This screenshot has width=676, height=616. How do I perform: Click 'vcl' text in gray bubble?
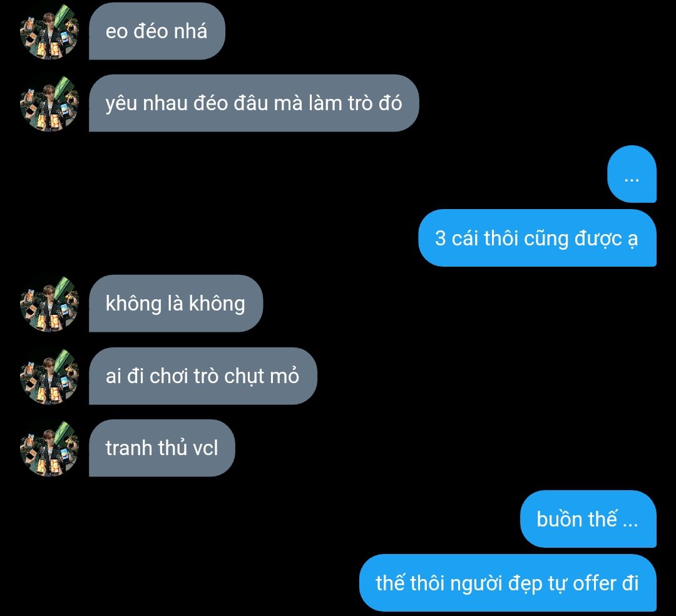click(205, 448)
